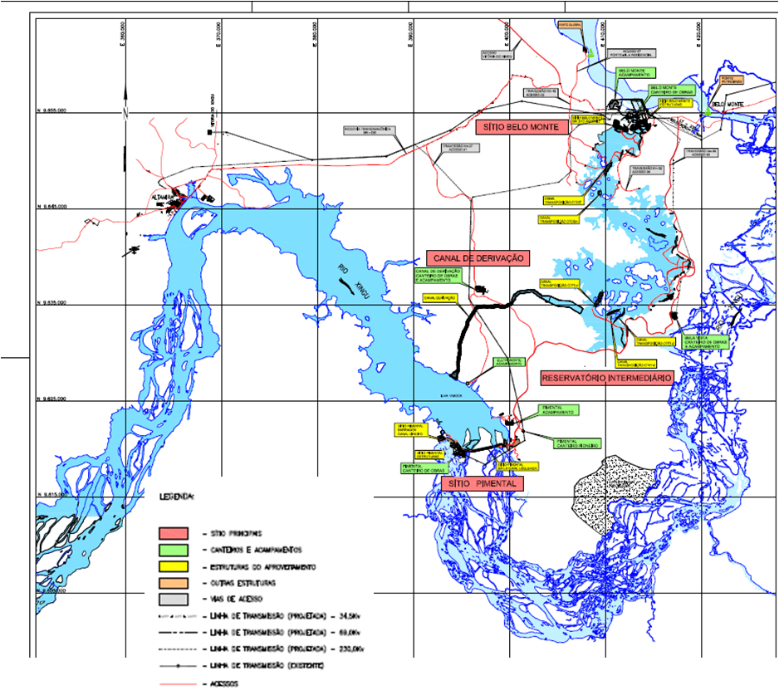Click the green 'PIMENTAL ACAMPAMENTO' label
The width and height of the screenshot is (779, 700).
pos(558,410)
